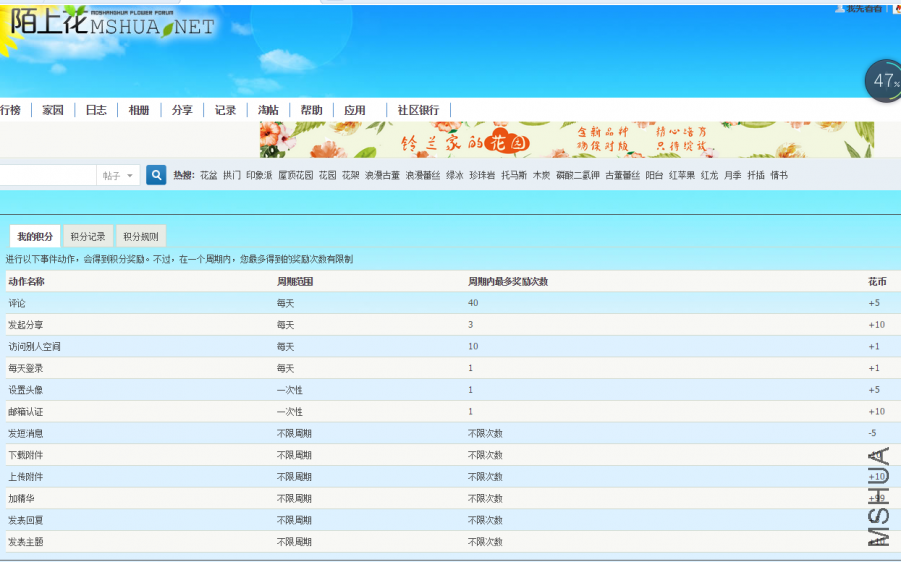Switch to the 积分记录 tab
The height and width of the screenshot is (562, 901).
click(x=88, y=237)
